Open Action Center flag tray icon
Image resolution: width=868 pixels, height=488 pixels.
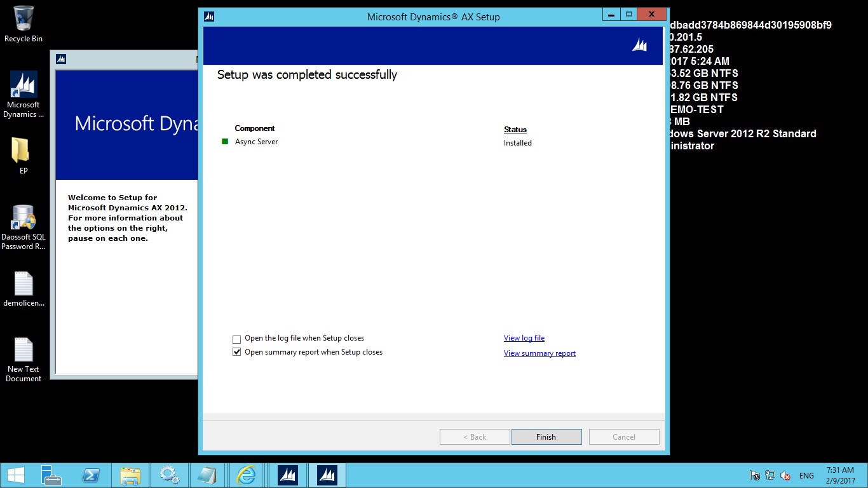(755, 475)
